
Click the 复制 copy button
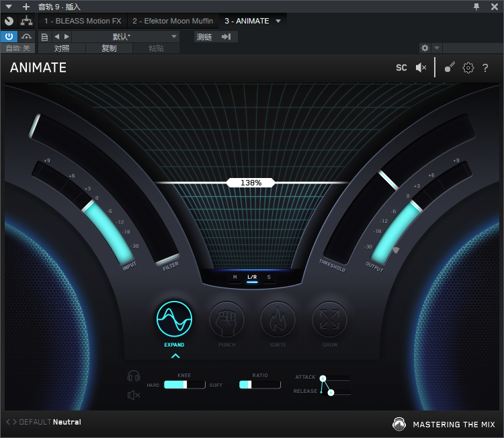tap(108, 48)
